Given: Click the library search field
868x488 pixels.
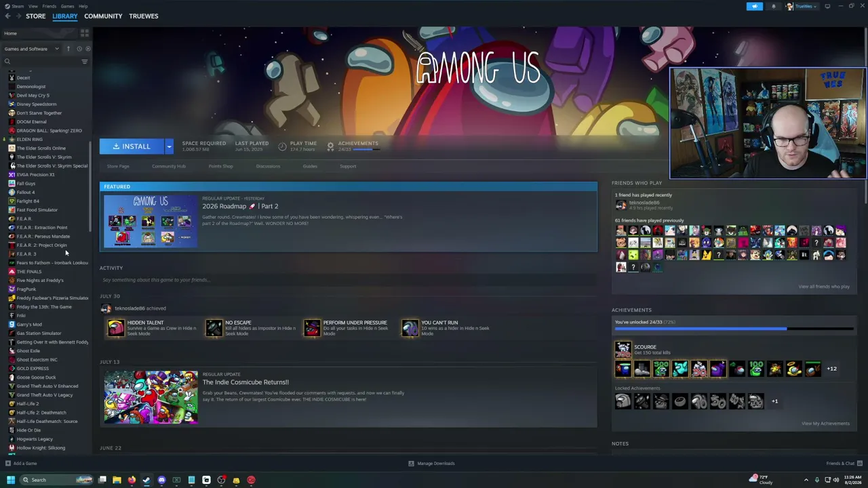Looking at the screenshot, I should pos(41,62).
